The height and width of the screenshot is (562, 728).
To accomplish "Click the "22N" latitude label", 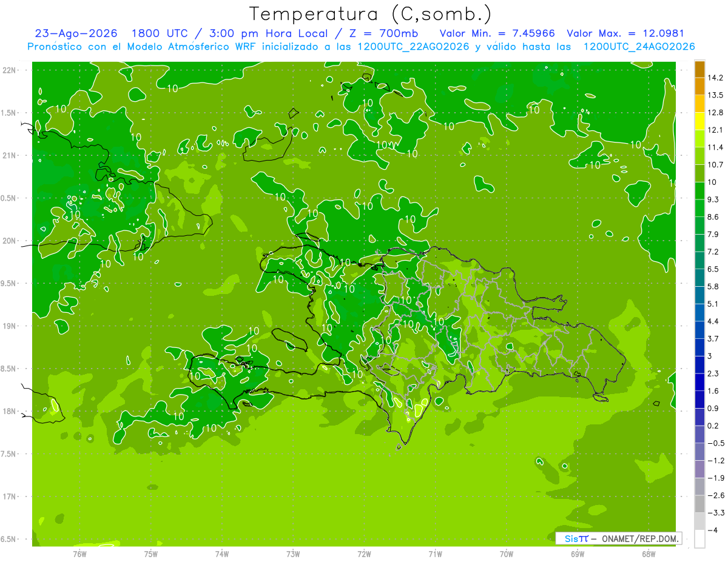I will pyautogui.click(x=9, y=70).
